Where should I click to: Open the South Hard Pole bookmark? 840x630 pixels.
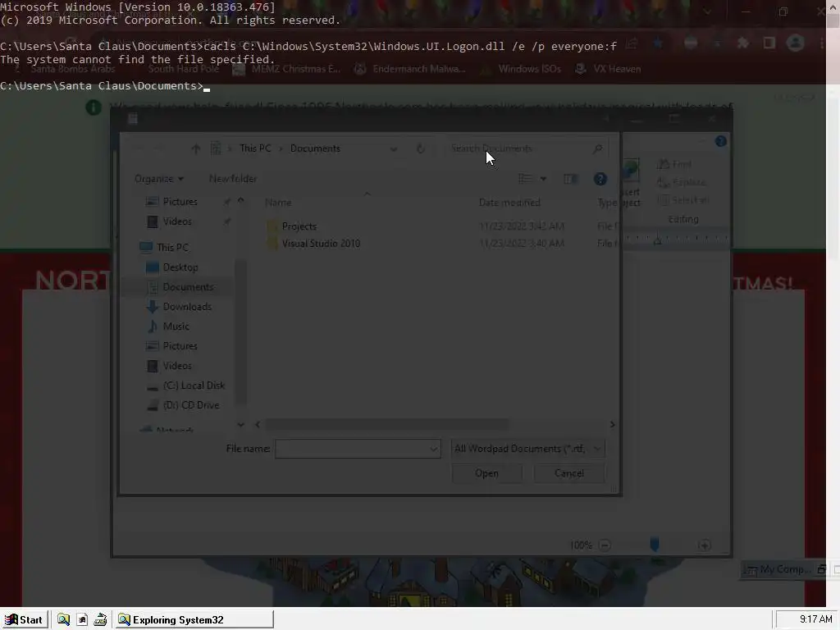pos(183,69)
